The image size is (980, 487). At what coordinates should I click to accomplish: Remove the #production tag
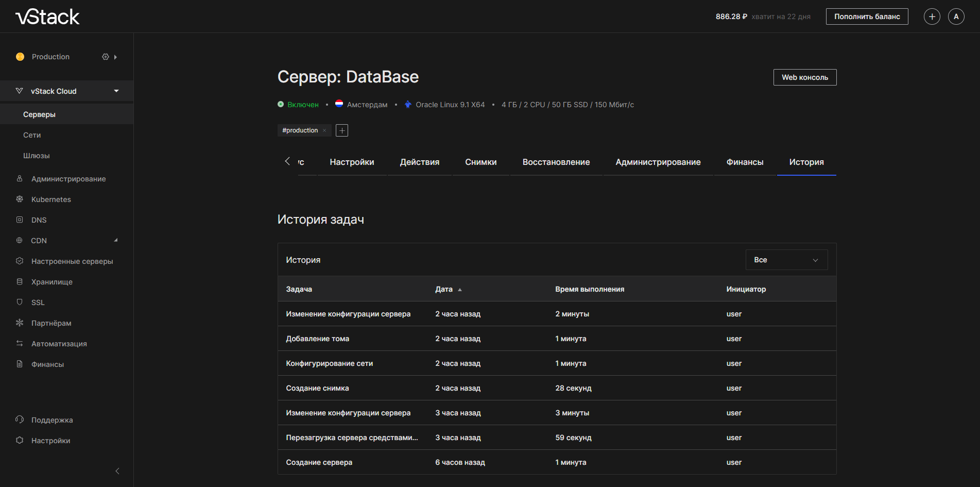coord(324,130)
